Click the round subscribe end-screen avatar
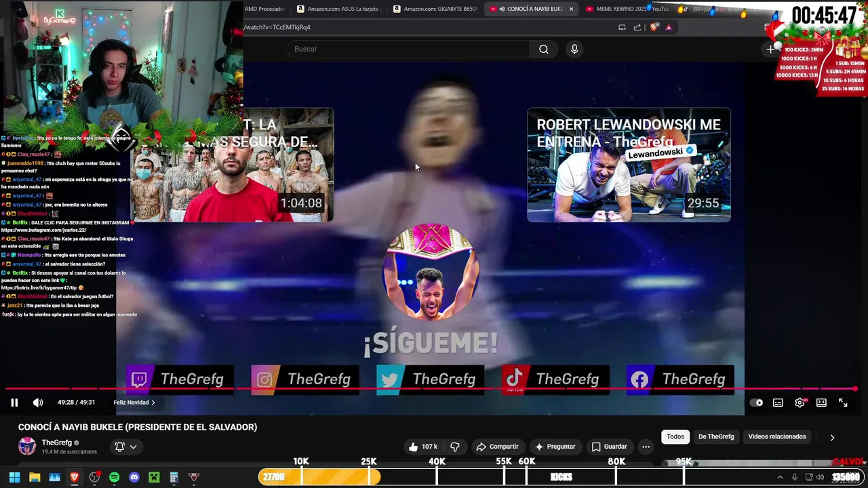This screenshot has height=488, width=868. tap(431, 271)
